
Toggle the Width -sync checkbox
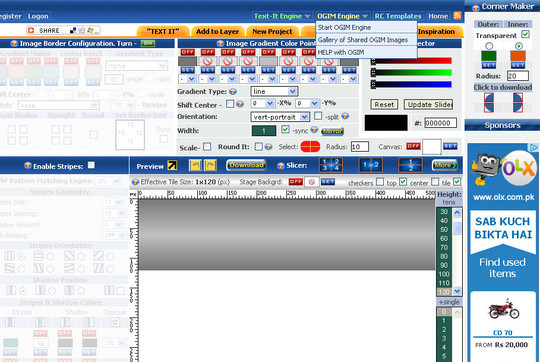click(x=285, y=130)
